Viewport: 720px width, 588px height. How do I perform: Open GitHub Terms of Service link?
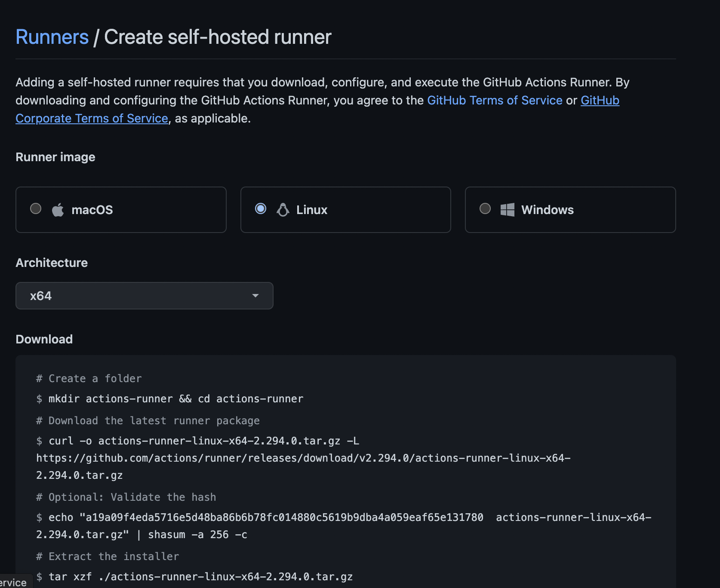[x=495, y=100]
